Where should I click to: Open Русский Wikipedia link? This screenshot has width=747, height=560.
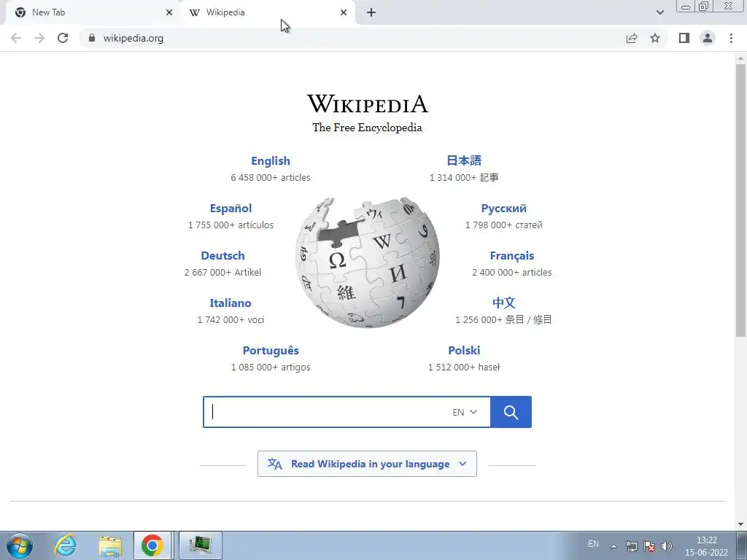[503, 208]
